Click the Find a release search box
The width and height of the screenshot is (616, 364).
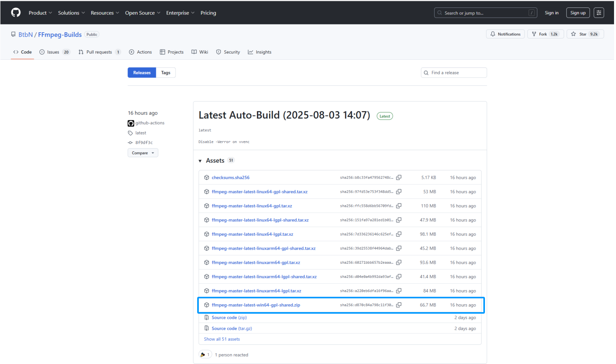(454, 73)
